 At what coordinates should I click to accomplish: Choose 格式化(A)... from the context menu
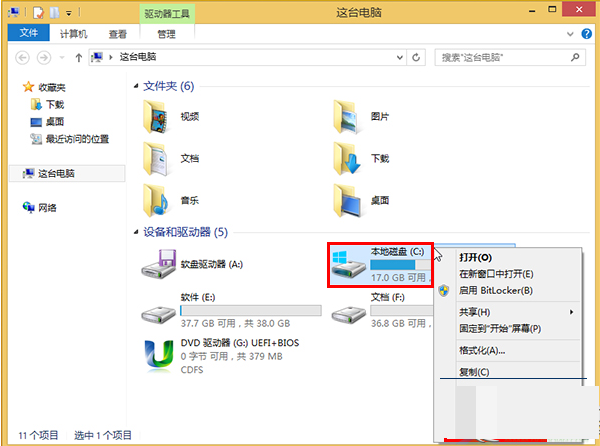(482, 350)
